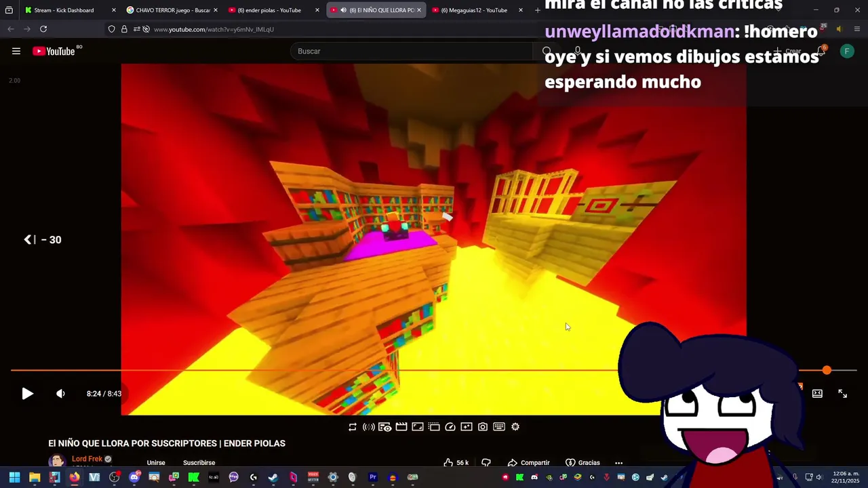This screenshot has width=868, height=488.
Task: Open the browser tab list button
Action: tap(9, 10)
